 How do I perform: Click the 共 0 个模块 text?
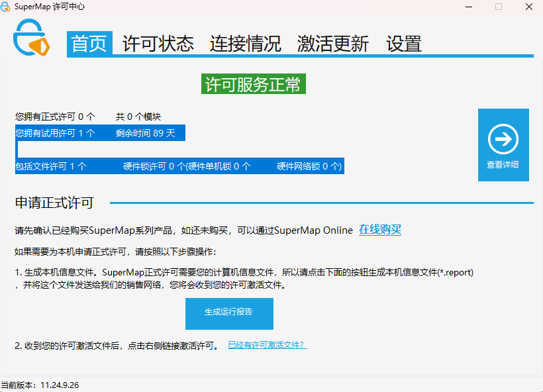(138, 117)
